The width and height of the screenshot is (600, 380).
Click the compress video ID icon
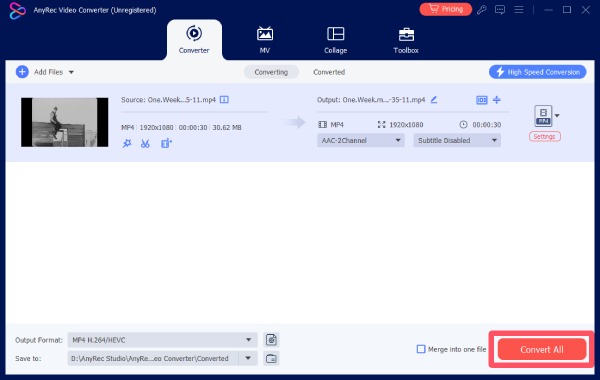point(481,100)
